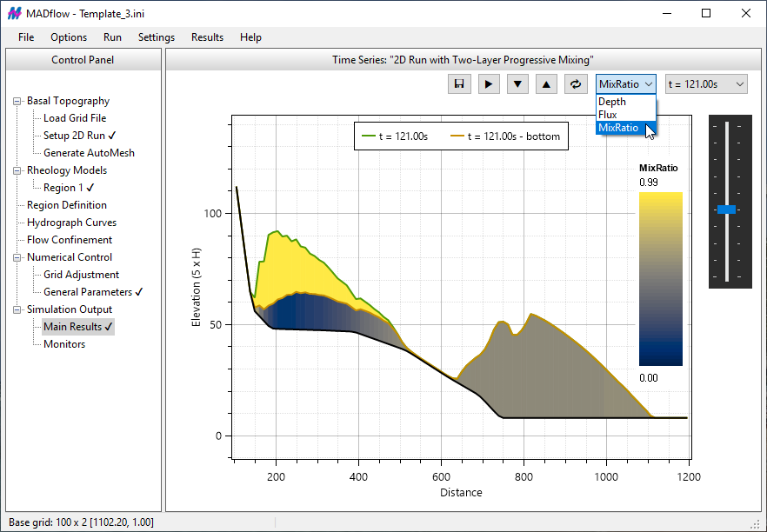Collapse the Basal Topography tree node
This screenshot has height=532, width=767.
17,101
